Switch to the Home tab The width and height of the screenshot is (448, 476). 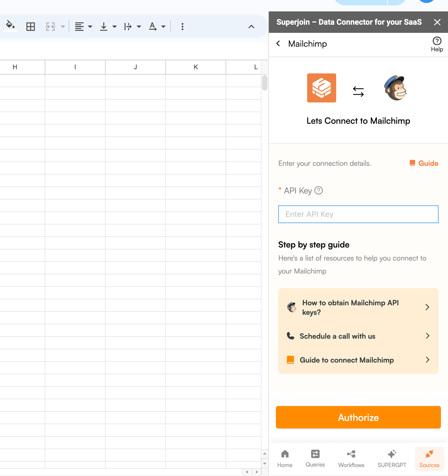(x=285, y=459)
